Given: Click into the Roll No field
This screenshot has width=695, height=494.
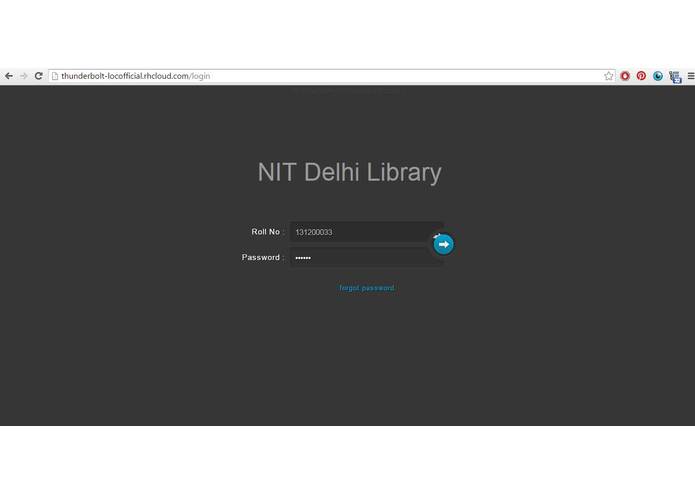Looking at the screenshot, I should click(366, 232).
